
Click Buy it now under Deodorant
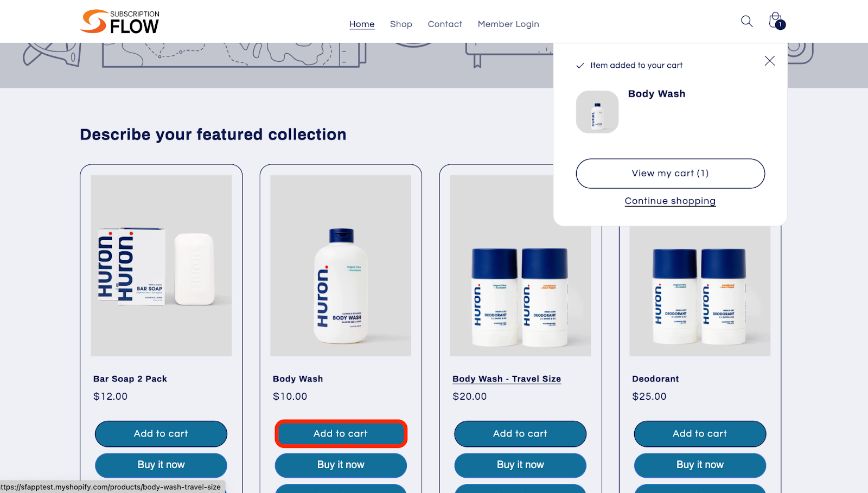click(700, 465)
